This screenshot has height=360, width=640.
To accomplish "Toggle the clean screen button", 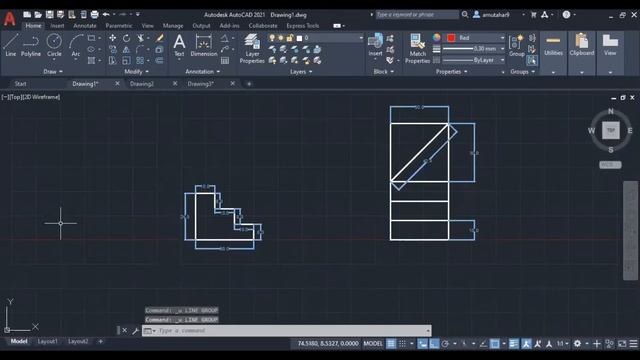I will point(622,344).
